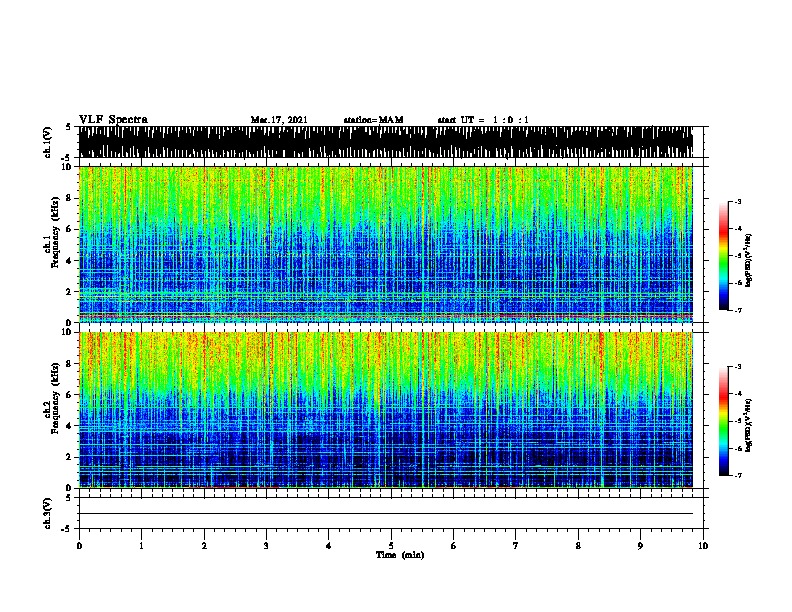Click the ch.2 frequency tick label '6'
792x612 pixels.
(70, 395)
